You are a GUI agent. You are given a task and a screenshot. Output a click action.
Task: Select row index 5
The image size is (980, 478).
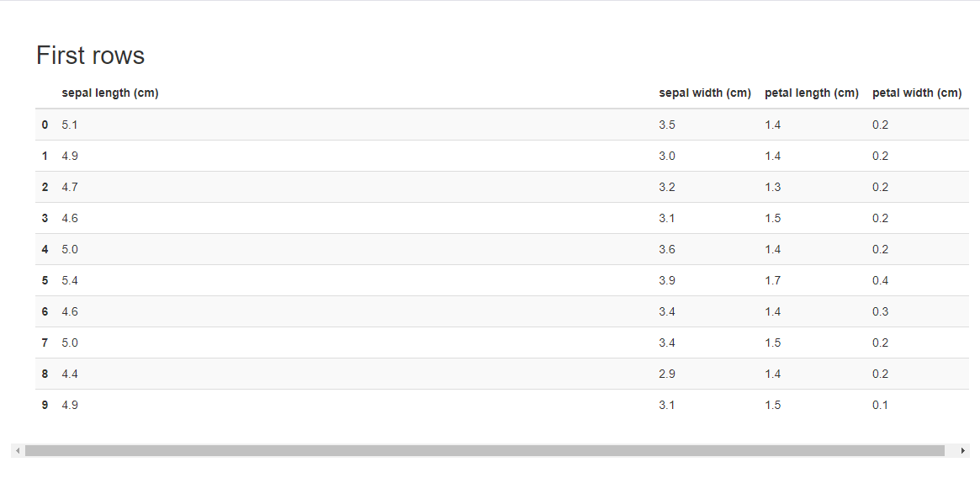click(45, 280)
